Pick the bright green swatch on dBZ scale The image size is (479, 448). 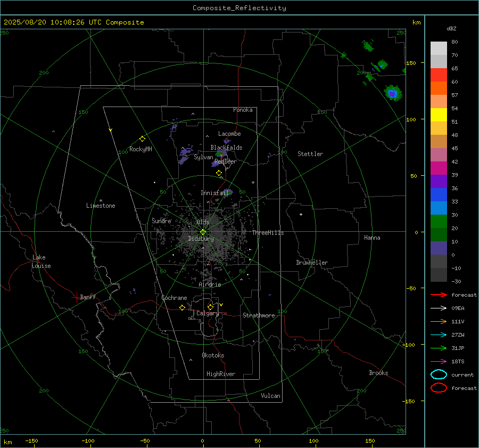click(439, 222)
